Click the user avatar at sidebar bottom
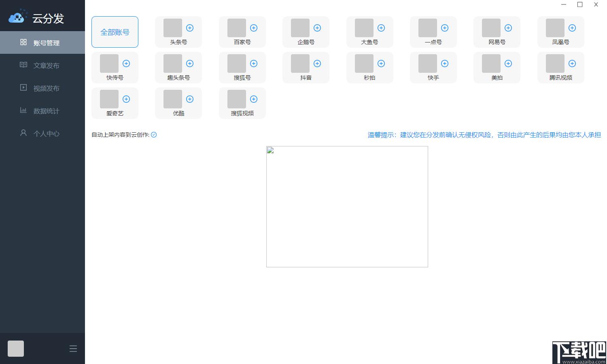This screenshot has height=364, width=607. point(16,349)
